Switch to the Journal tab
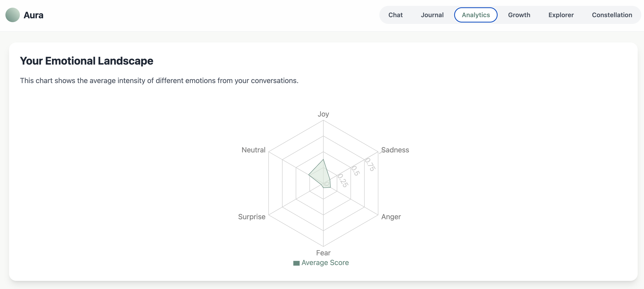Viewport: 644px width, 289px height. [x=432, y=15]
